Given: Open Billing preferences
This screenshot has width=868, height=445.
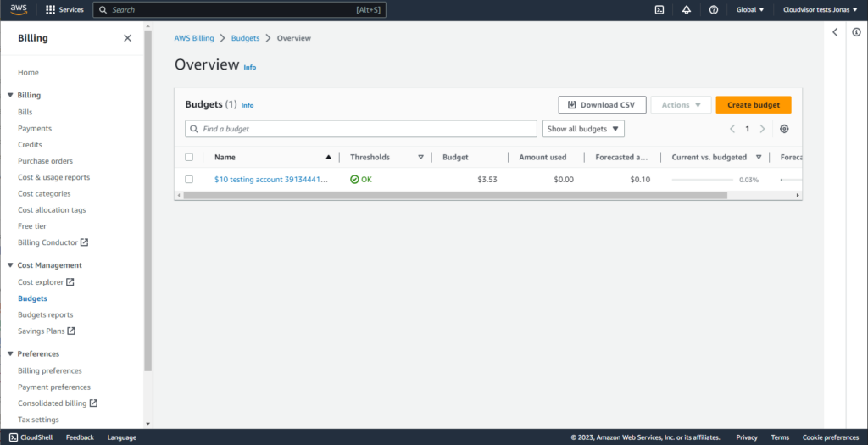Looking at the screenshot, I should coord(50,371).
